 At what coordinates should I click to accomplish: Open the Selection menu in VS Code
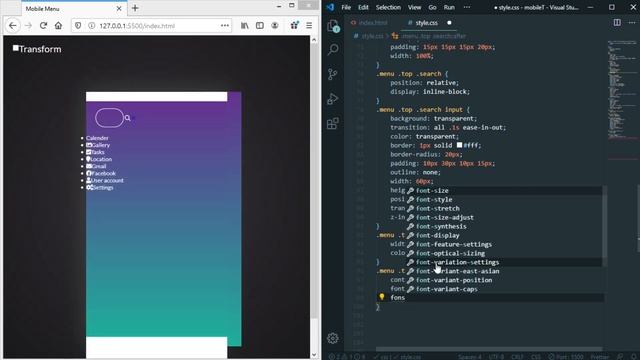[388, 7]
